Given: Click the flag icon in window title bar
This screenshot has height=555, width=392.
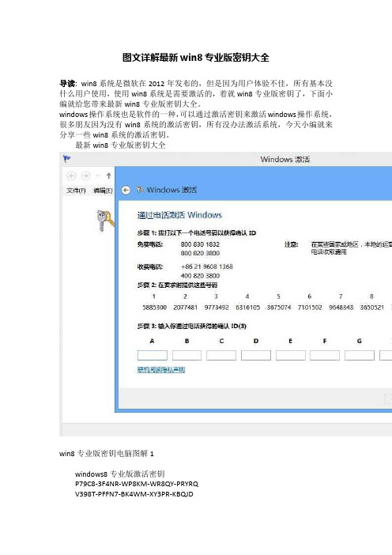Looking at the screenshot, I should tap(66, 159).
